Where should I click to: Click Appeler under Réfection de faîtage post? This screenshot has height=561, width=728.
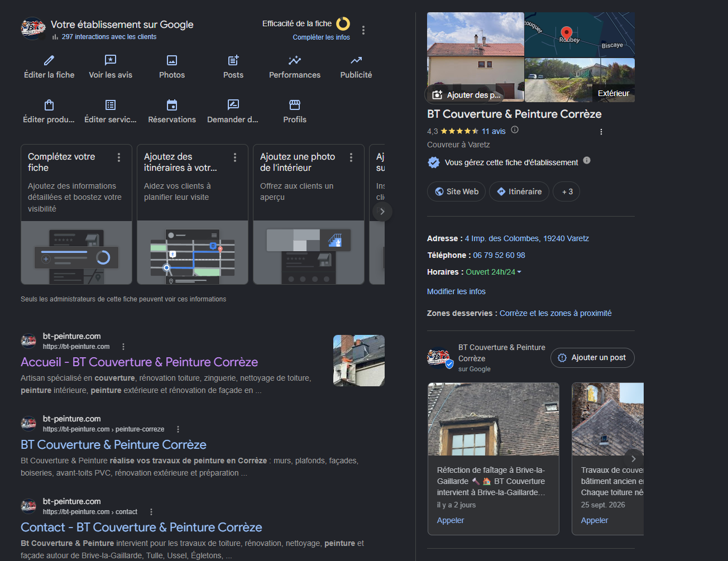coord(451,520)
